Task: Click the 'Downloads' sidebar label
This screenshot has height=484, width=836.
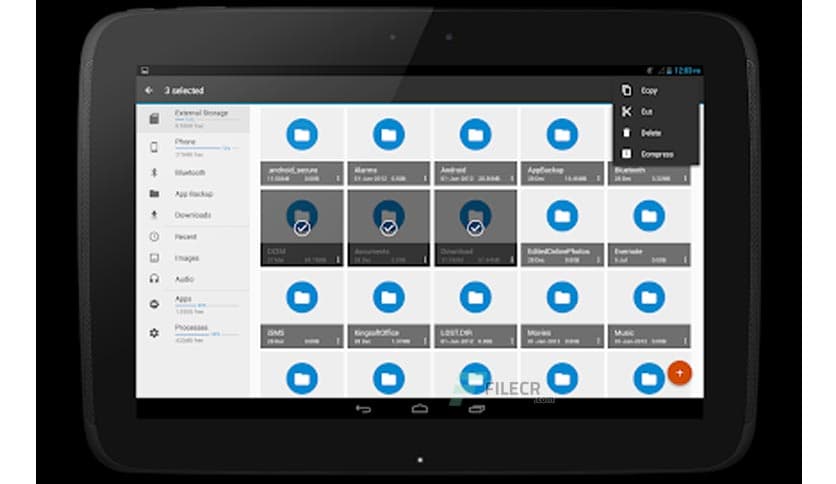Action: (x=193, y=215)
